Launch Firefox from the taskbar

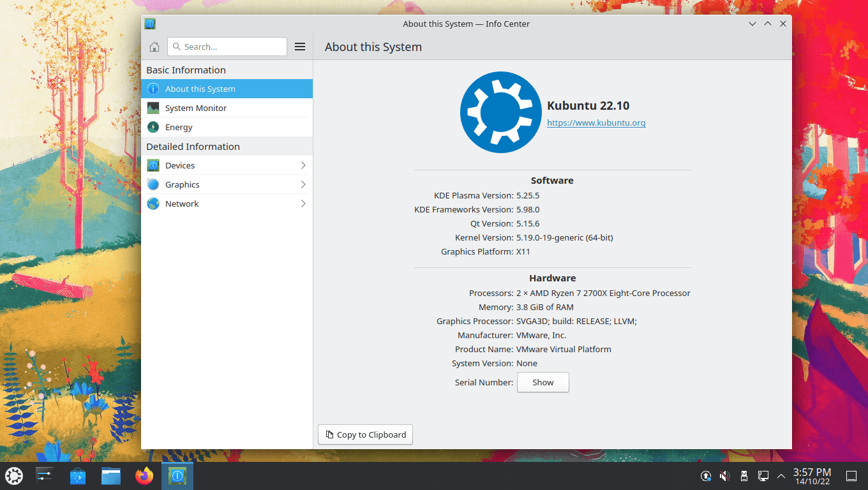pos(144,475)
